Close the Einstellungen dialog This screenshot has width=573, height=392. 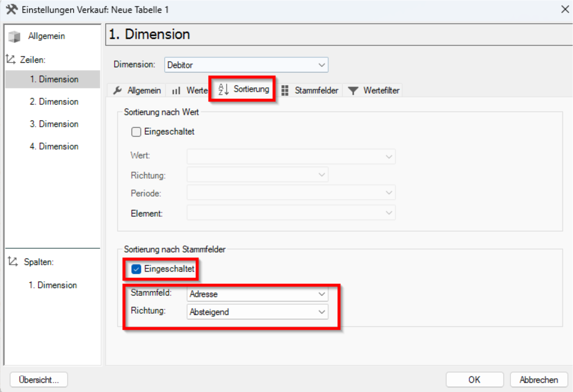pos(565,9)
